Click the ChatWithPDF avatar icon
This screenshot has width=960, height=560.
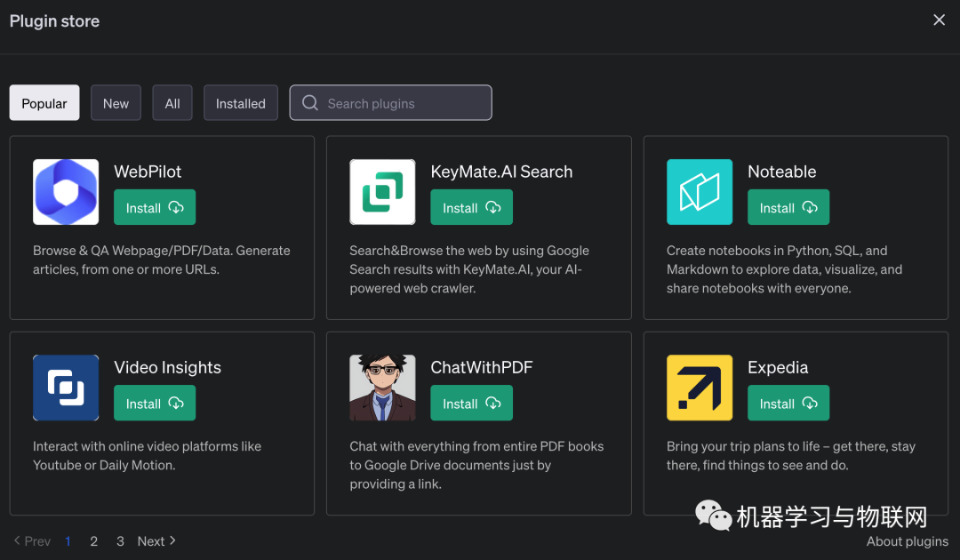coord(382,388)
